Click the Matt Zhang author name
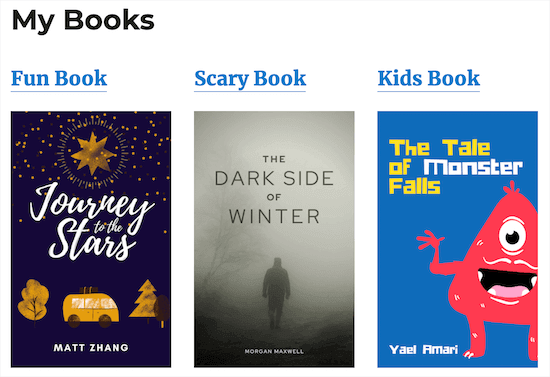 click(x=91, y=348)
